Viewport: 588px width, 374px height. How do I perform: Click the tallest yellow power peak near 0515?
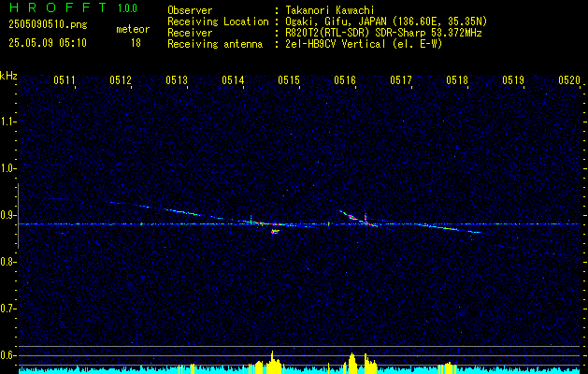pyautogui.click(x=273, y=363)
